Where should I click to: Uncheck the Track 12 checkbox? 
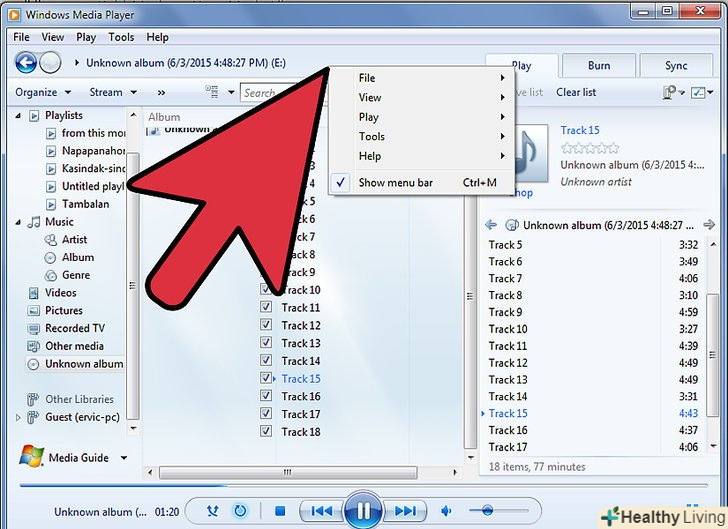pyautogui.click(x=266, y=325)
